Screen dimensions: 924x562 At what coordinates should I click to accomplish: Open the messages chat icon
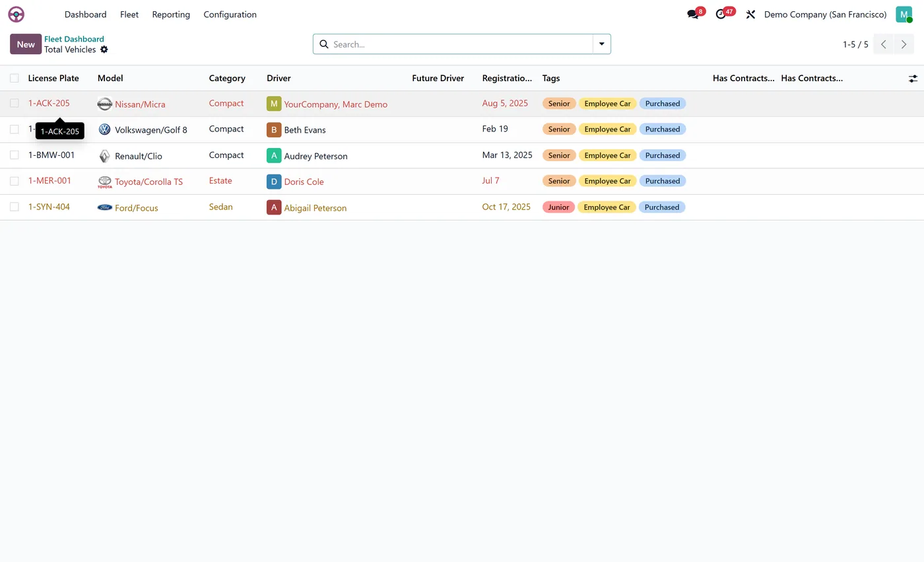click(692, 15)
